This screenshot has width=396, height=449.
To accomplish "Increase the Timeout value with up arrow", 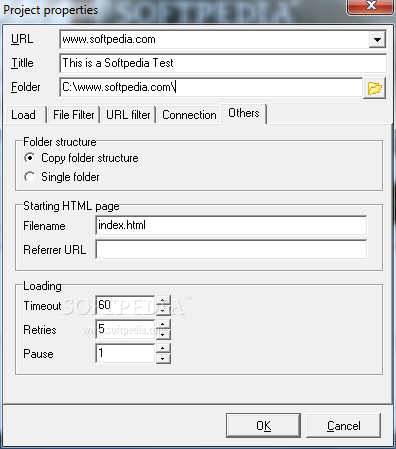I will [163, 300].
